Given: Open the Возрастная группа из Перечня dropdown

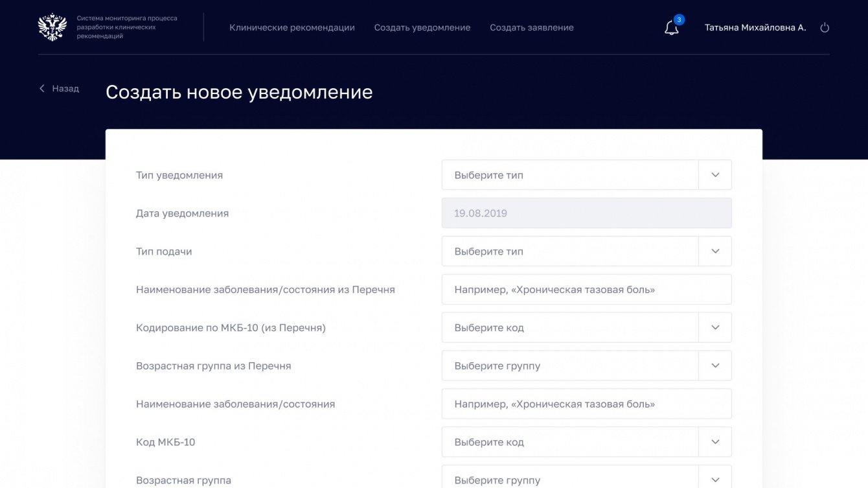Looking at the screenshot, I should (587, 366).
